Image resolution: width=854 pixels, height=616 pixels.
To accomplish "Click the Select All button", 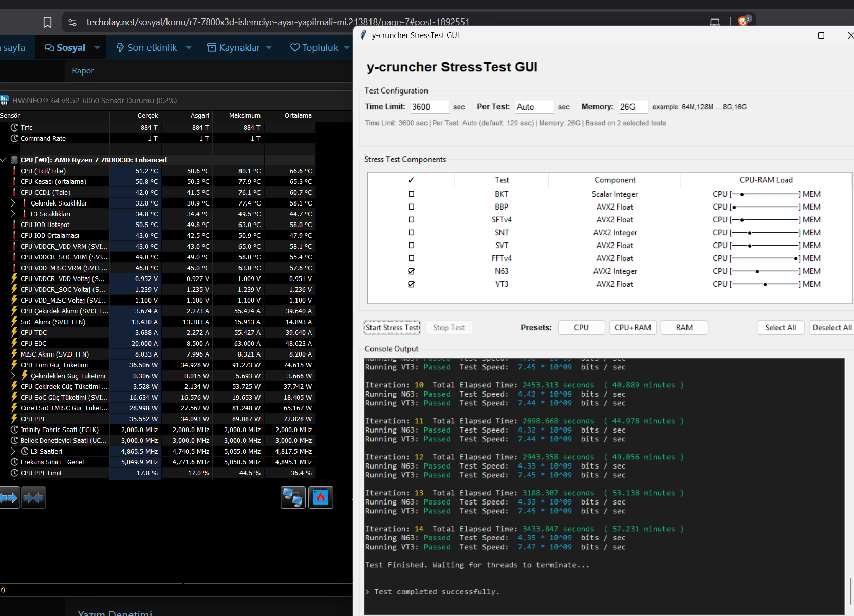I will tap(781, 328).
